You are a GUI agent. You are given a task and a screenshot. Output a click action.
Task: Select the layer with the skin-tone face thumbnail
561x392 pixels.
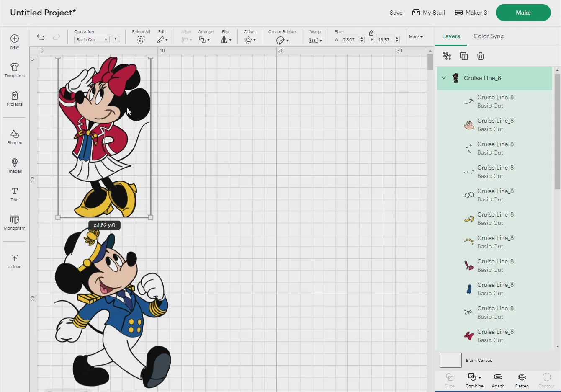coord(494,125)
